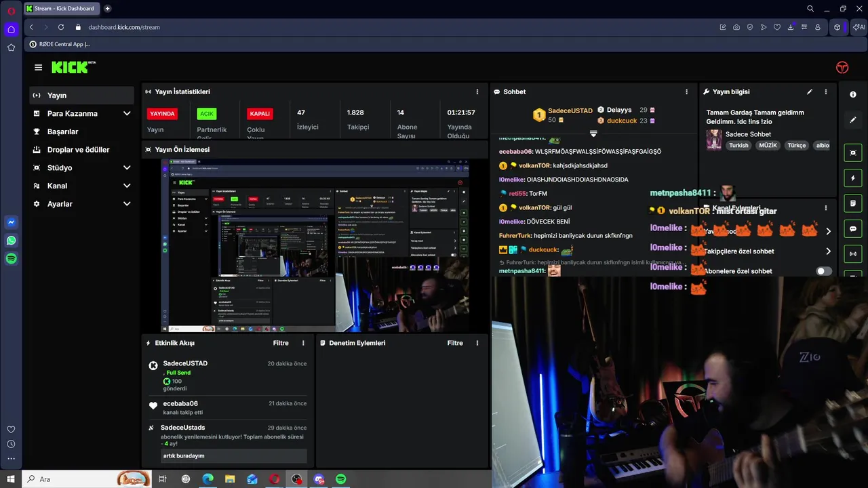Expand Stüdyo menu

coord(127,167)
